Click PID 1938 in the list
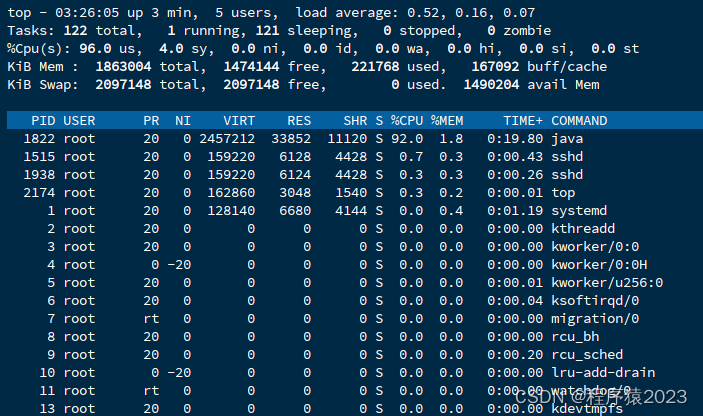This screenshot has width=703, height=416. pos(39,174)
